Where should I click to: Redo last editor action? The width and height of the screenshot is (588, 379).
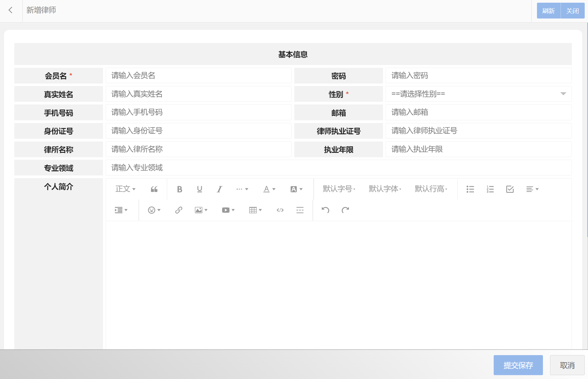pos(345,210)
